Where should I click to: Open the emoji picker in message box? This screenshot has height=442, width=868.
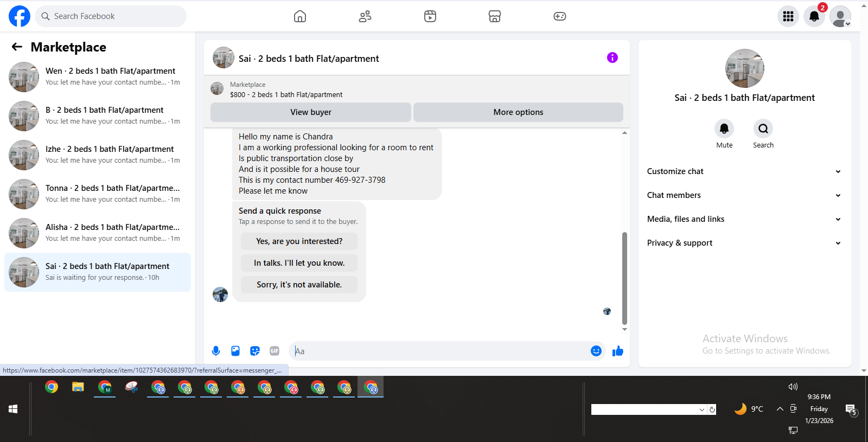(596, 351)
